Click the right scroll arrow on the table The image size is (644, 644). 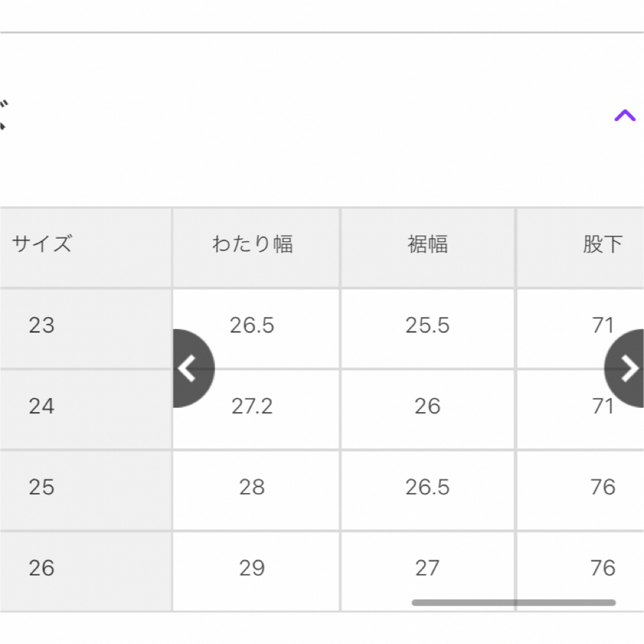click(x=624, y=368)
